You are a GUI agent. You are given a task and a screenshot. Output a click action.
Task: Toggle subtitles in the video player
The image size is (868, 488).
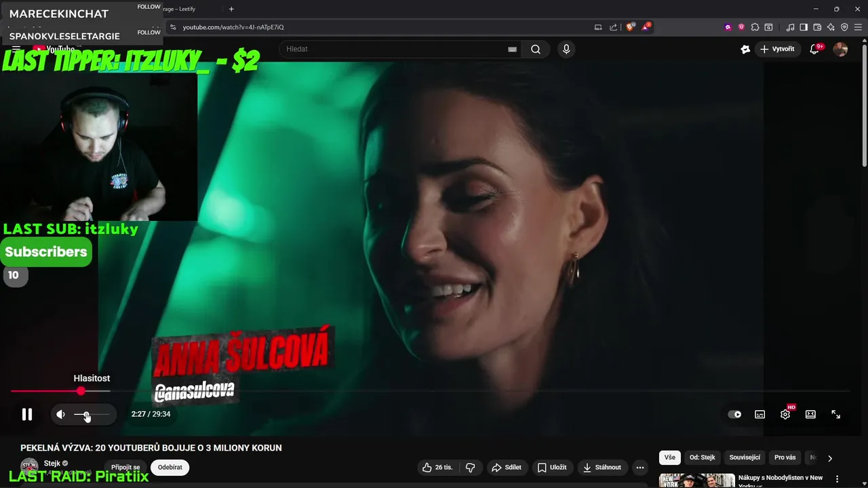click(759, 414)
